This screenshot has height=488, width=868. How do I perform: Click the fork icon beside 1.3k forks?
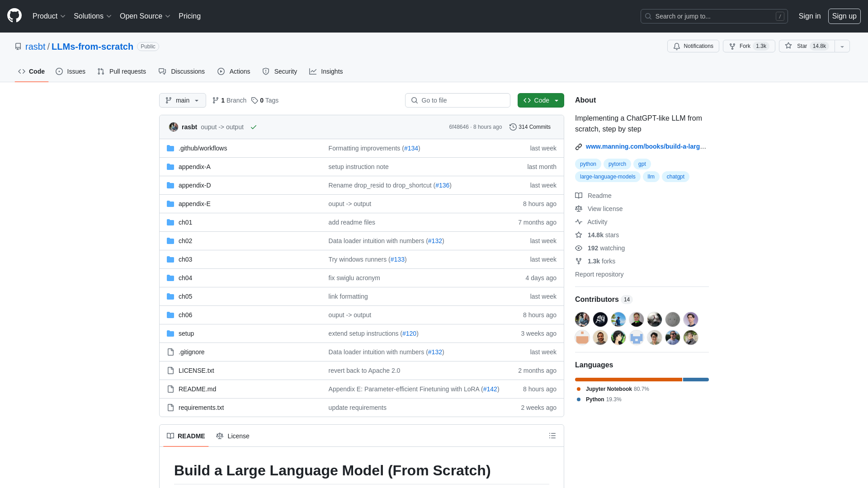click(x=579, y=261)
